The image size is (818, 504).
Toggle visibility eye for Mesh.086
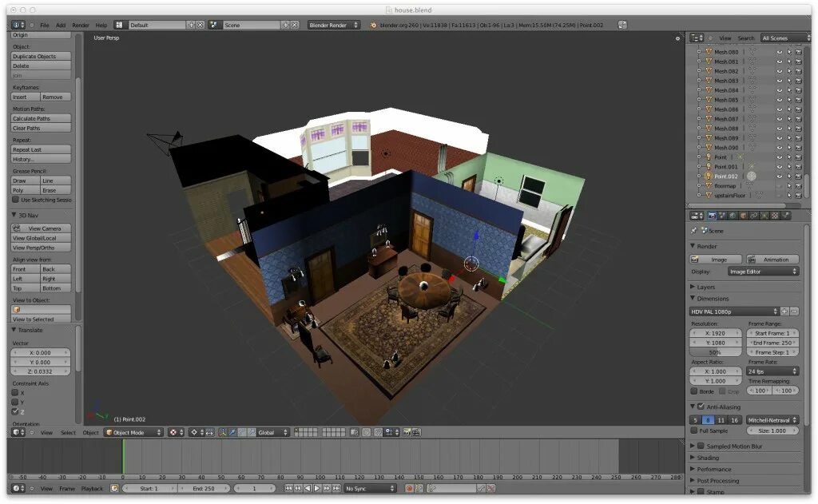[x=780, y=109]
